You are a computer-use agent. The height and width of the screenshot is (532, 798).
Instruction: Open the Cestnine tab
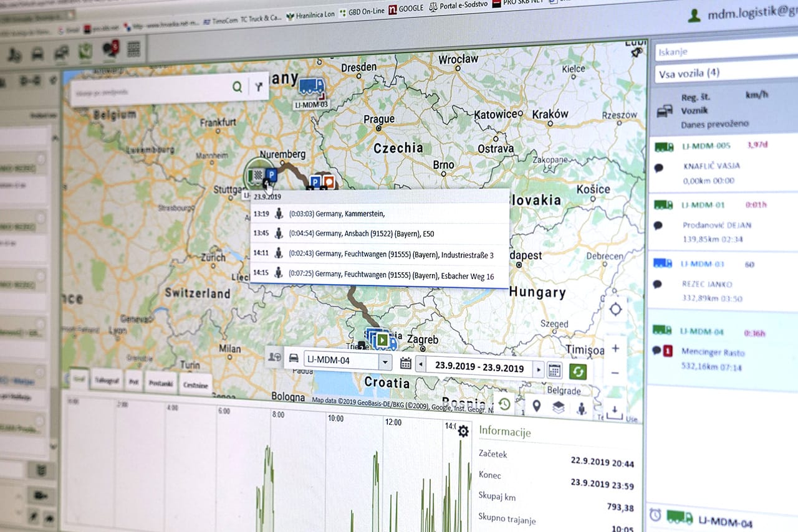click(195, 385)
